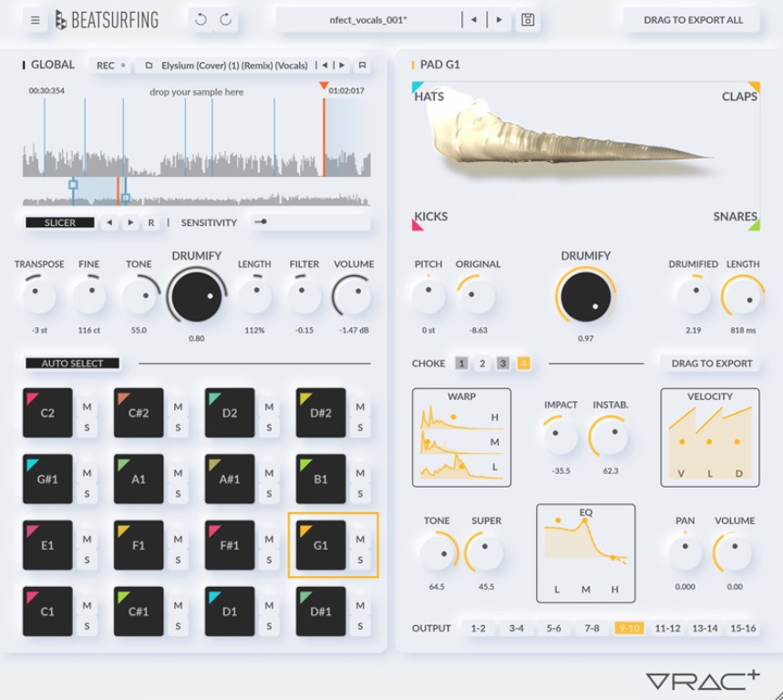Click the undo arrow icon
Screen dimensions: 783x700
coord(201,20)
